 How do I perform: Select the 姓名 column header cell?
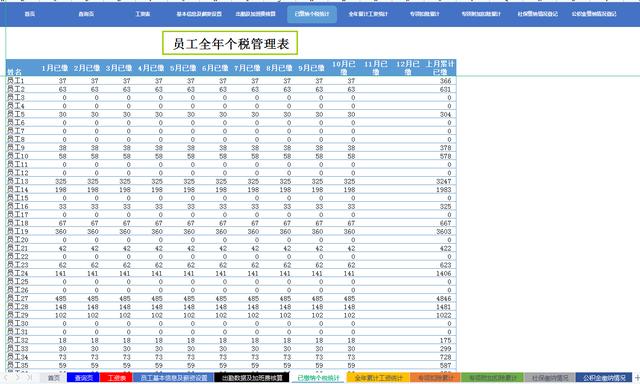[x=22, y=68]
